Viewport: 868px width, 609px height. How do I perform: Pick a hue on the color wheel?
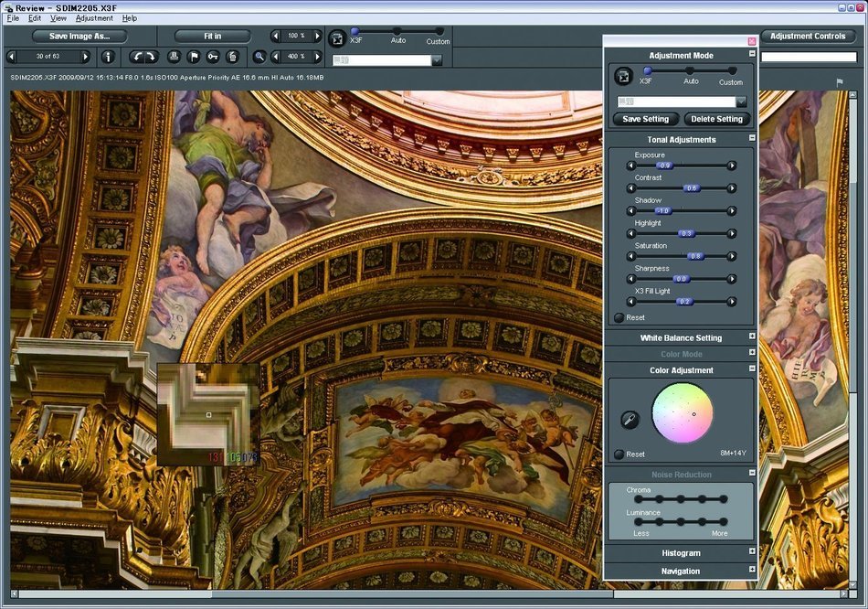coord(682,412)
